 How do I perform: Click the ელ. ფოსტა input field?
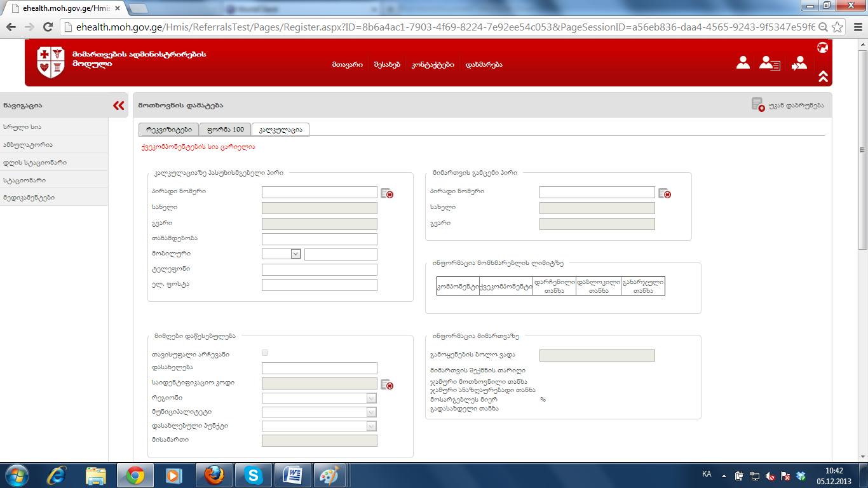point(319,285)
